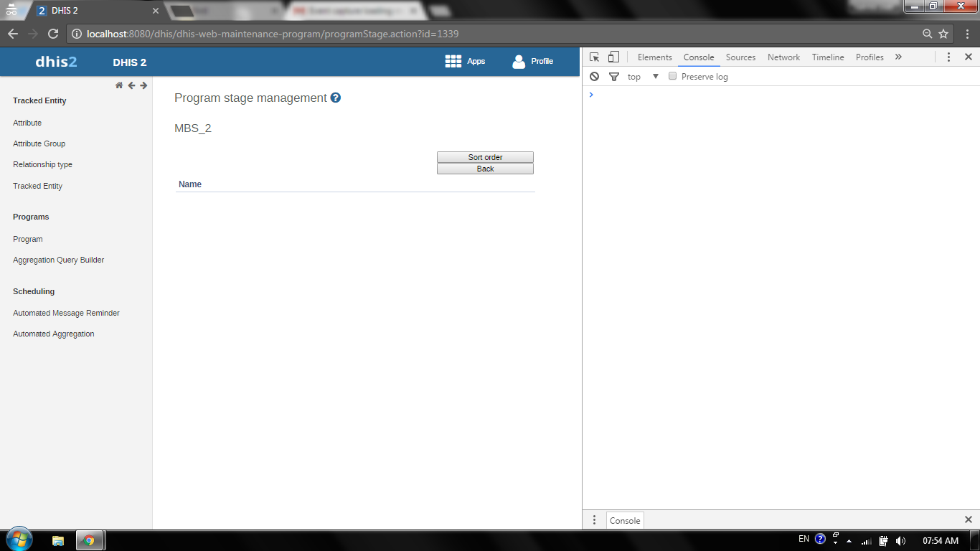Screen dimensions: 980x551
Task: Click the dhis2 logo in the header
Action: [56, 62]
